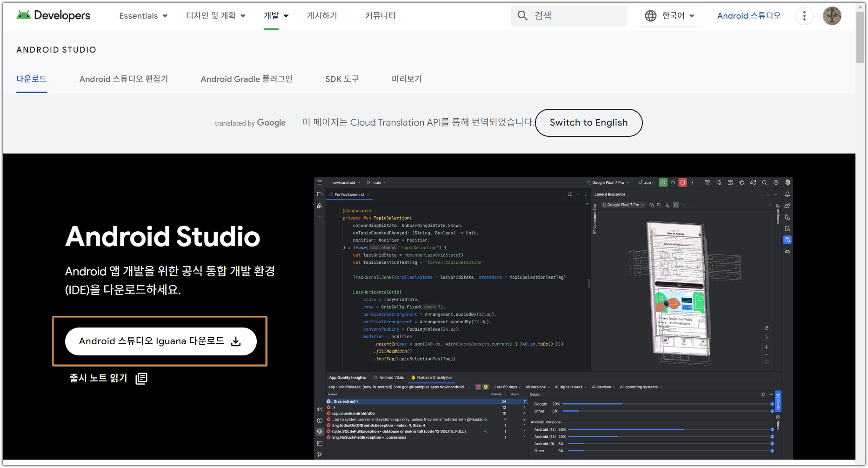
Task: Click the ANDROID STUDIO section heading
Action: click(x=56, y=50)
